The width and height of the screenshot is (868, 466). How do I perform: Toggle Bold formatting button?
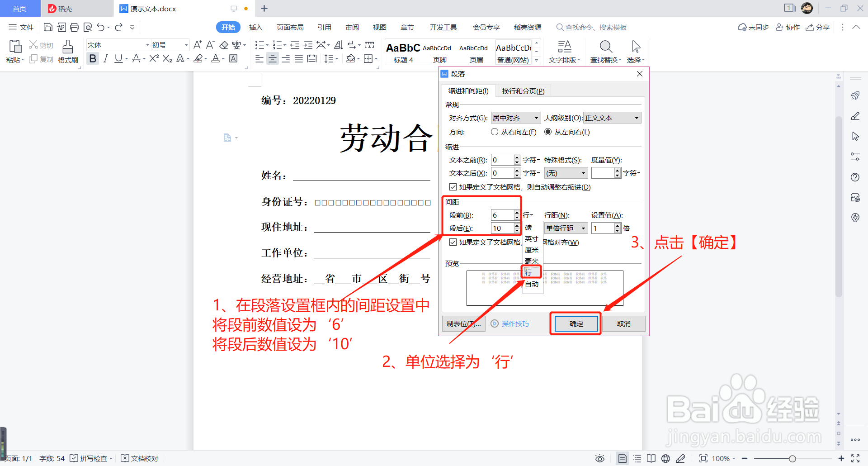click(x=93, y=58)
